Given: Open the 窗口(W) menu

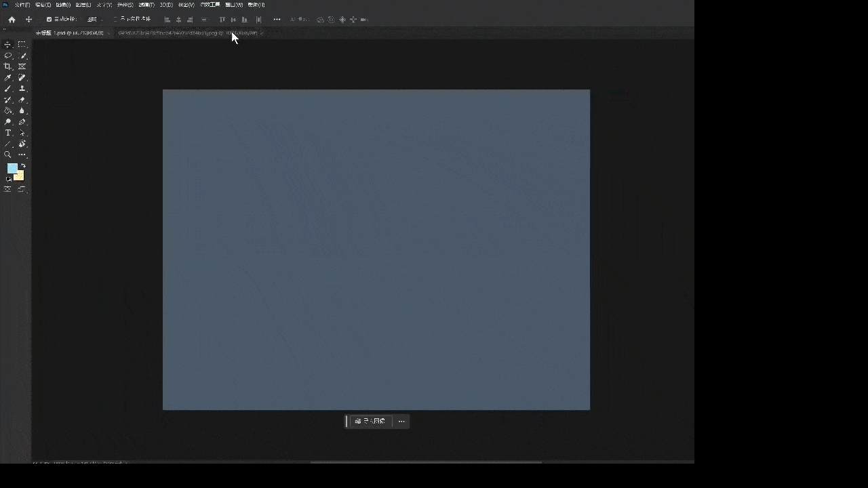Looking at the screenshot, I should pyautogui.click(x=234, y=5).
